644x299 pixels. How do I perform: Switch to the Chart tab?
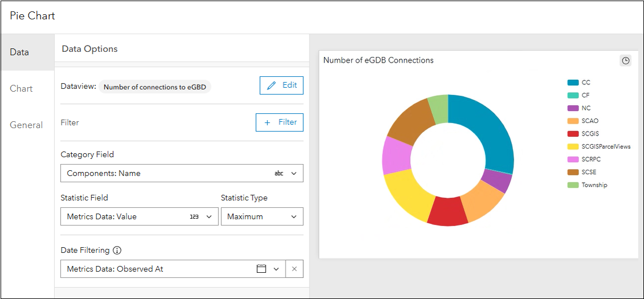click(21, 89)
